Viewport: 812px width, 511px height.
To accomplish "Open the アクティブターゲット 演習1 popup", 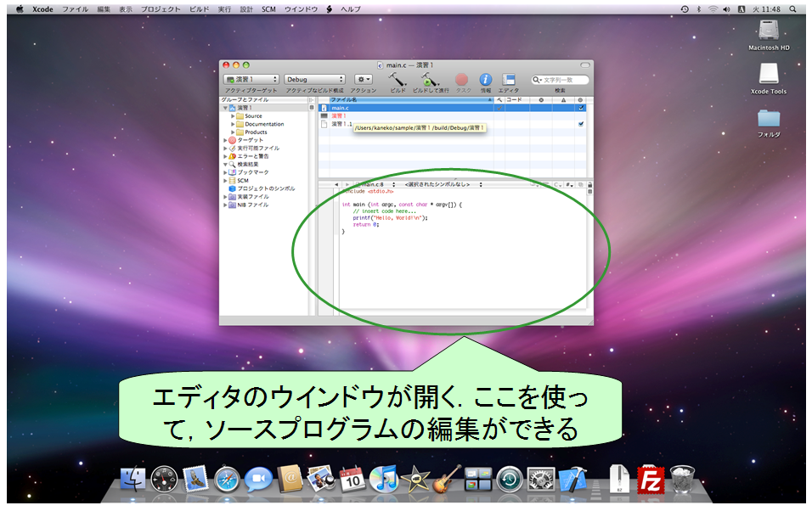I will tap(251, 79).
